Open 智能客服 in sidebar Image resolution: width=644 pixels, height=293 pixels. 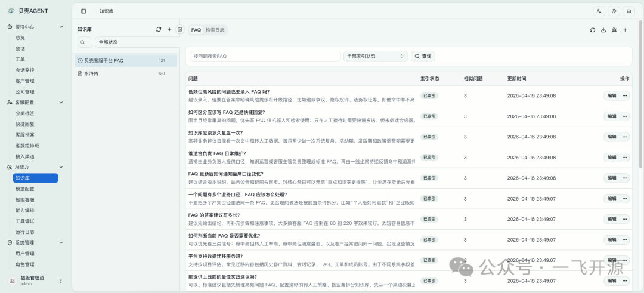(24, 200)
